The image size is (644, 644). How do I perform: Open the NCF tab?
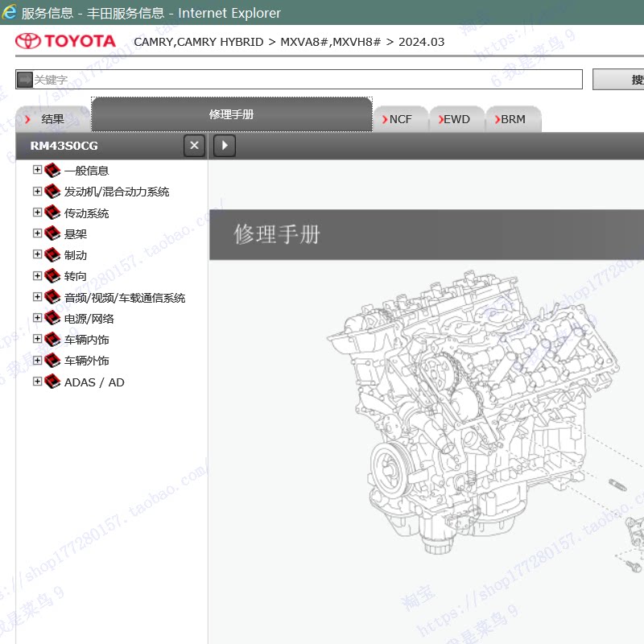401,119
